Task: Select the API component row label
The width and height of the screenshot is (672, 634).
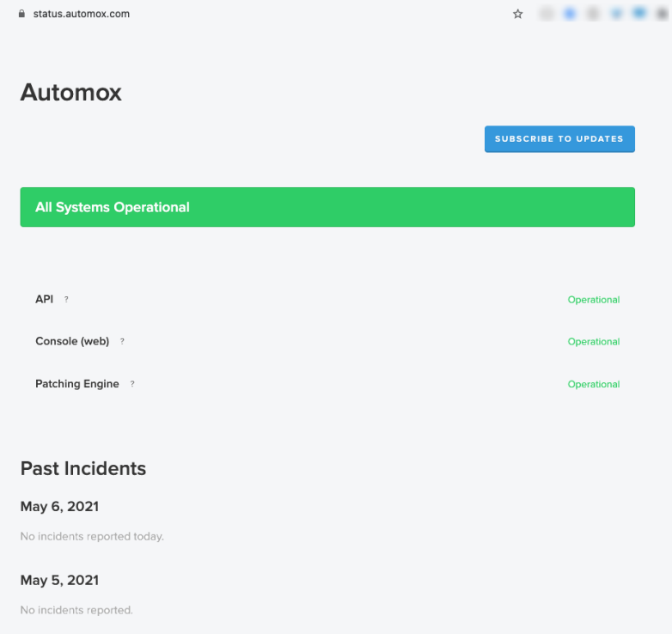Action: [x=44, y=299]
